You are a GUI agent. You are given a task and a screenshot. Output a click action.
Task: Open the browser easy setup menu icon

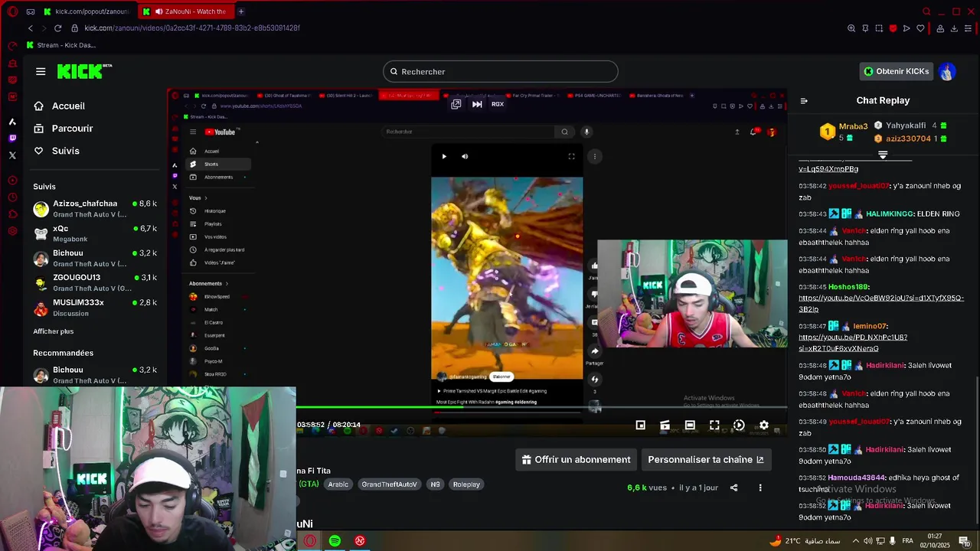pyautogui.click(x=969, y=28)
